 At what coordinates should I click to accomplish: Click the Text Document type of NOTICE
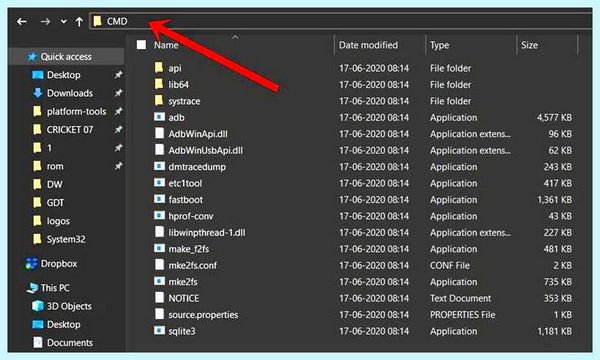[460, 298]
